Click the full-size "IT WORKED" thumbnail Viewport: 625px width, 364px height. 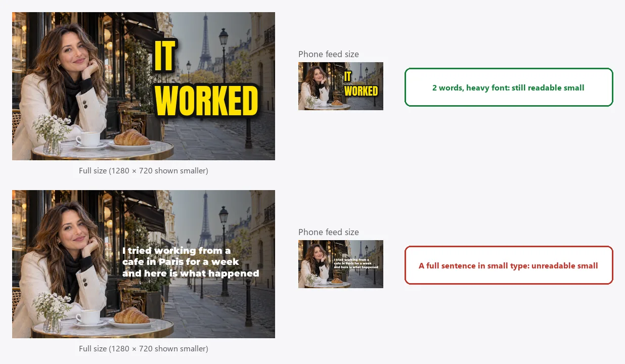pos(144,86)
